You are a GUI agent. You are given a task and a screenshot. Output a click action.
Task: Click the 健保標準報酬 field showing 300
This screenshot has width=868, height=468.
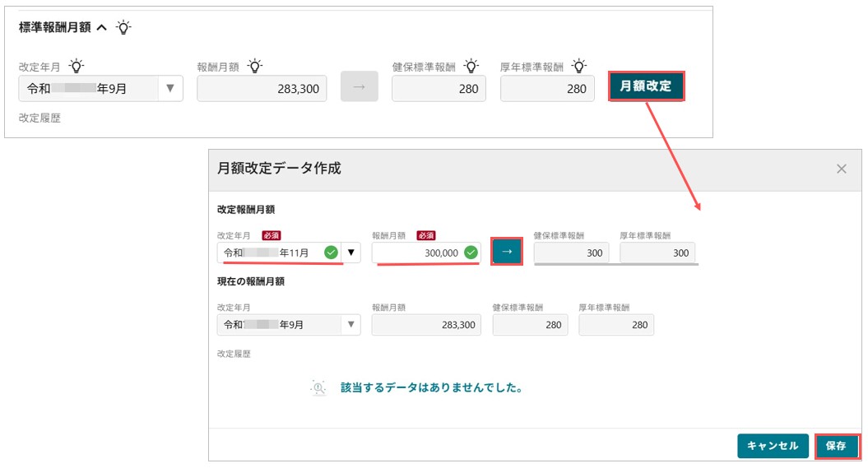pos(571,253)
